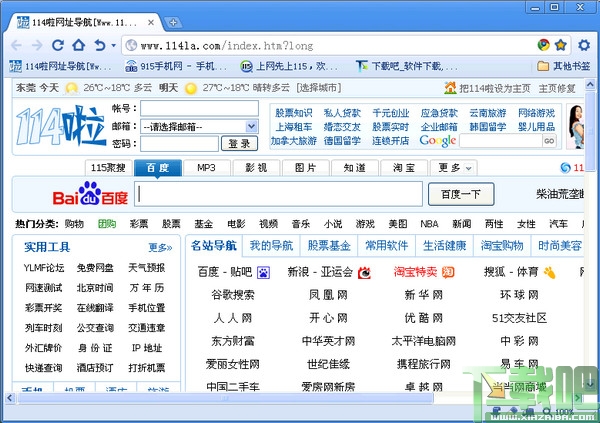Screen dimensions: 600x423
Task: Bookmark page with the star icon
Action: 561,45
